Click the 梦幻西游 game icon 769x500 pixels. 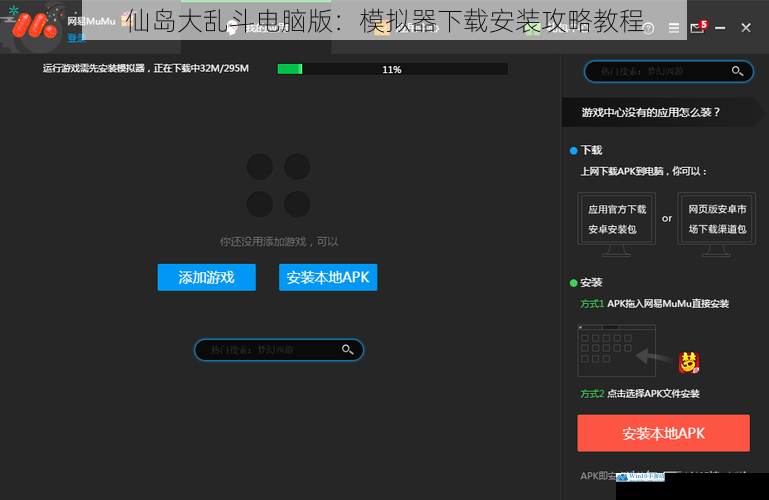(689, 363)
